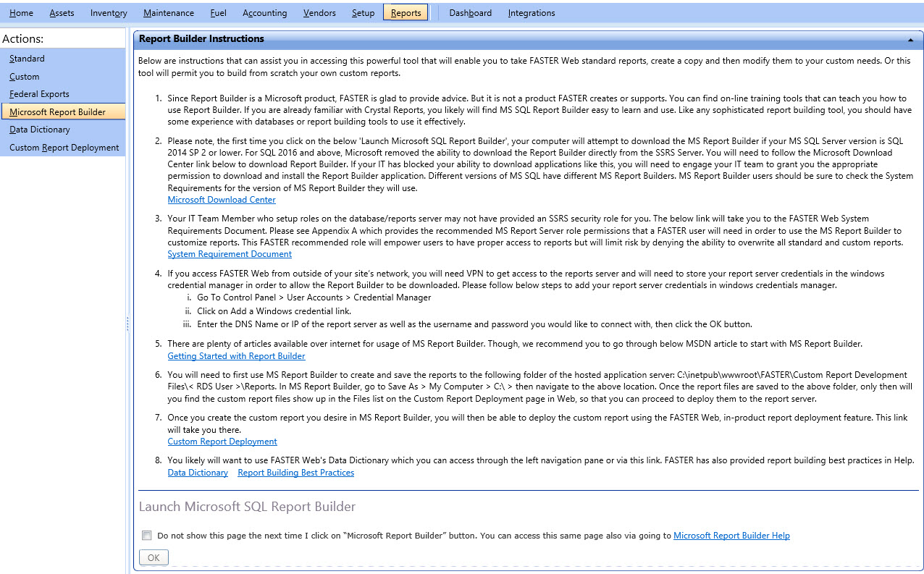The width and height of the screenshot is (924, 574).
Task: Go to Dashboard in top bar
Action: click(470, 12)
